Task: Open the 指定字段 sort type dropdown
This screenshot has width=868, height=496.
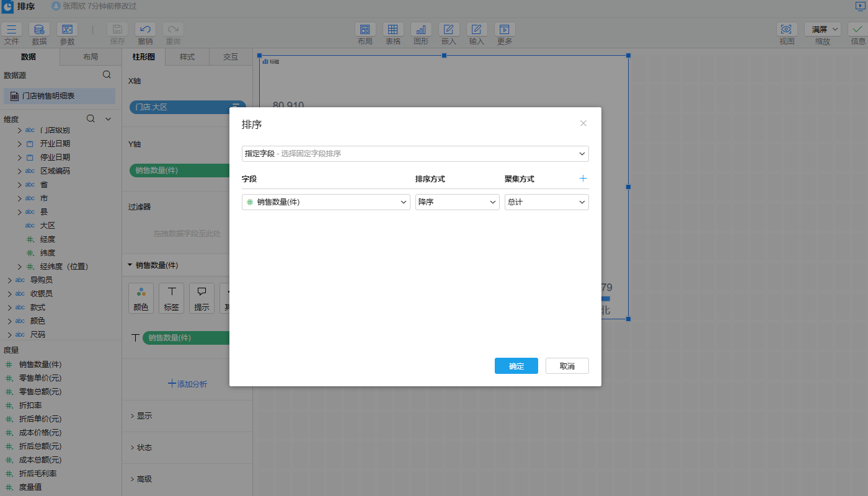Action: pyautogui.click(x=415, y=153)
